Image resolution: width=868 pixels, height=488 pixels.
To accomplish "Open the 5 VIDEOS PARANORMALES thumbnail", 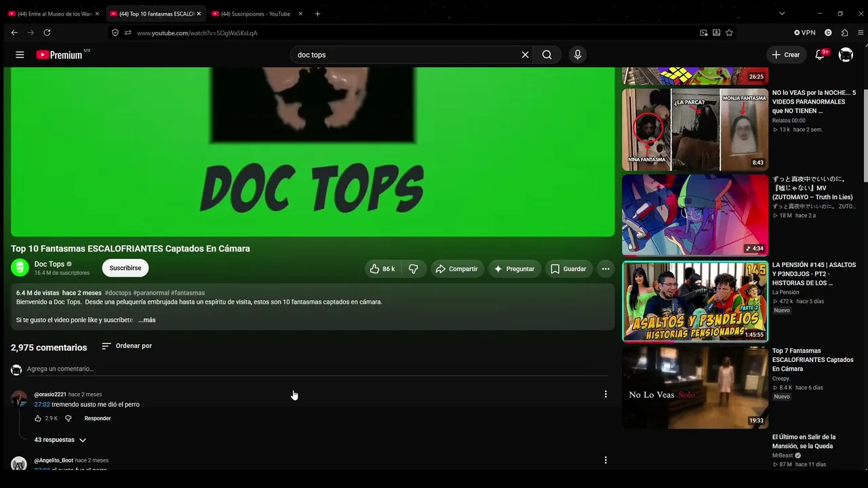I will click(695, 129).
